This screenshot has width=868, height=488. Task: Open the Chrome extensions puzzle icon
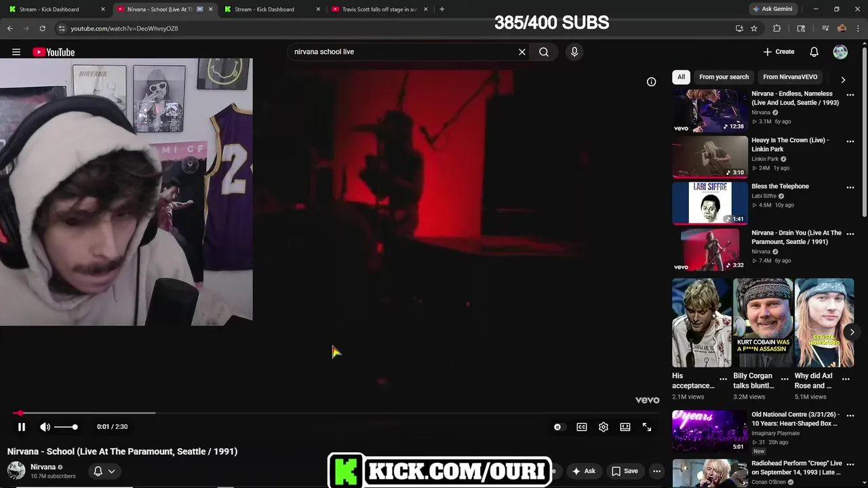click(777, 28)
